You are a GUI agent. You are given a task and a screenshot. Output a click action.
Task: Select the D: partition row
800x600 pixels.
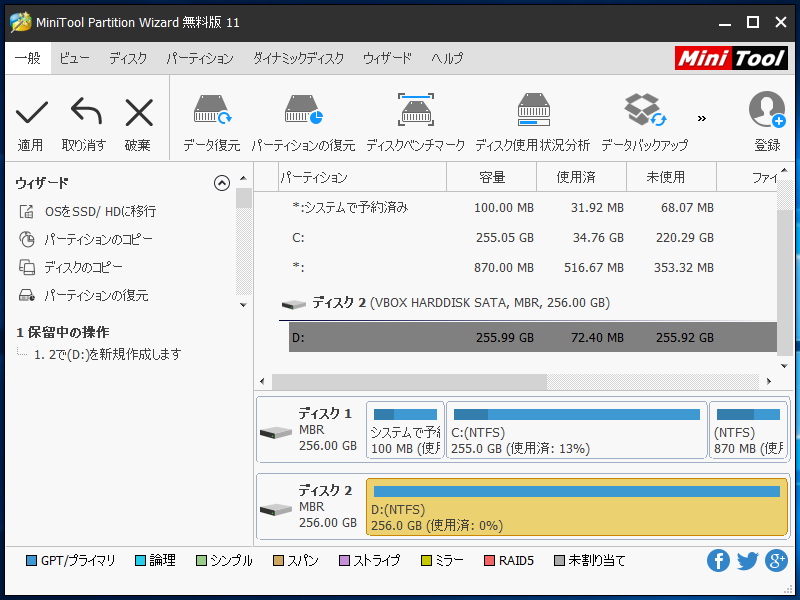(x=533, y=337)
